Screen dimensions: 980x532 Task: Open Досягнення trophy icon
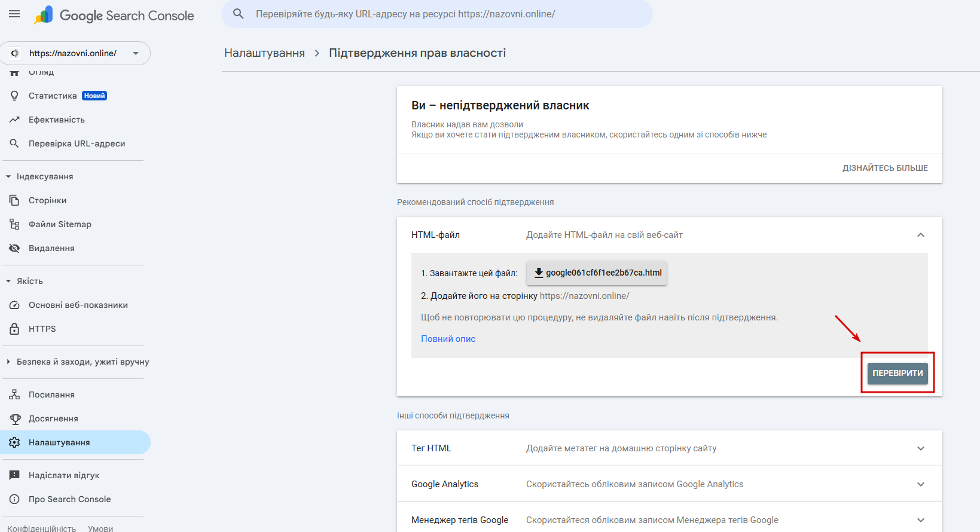[x=14, y=418]
